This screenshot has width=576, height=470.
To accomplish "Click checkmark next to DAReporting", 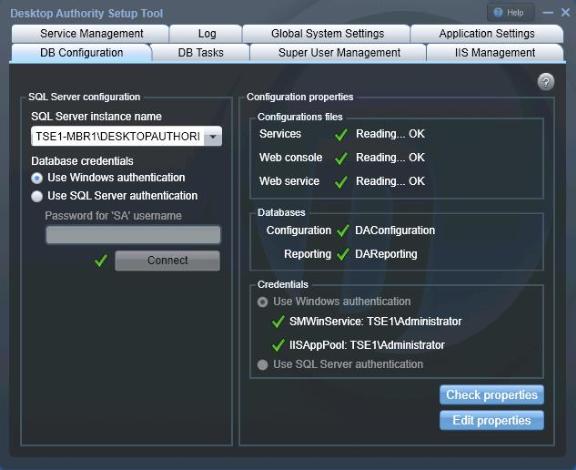I will coord(343,254).
